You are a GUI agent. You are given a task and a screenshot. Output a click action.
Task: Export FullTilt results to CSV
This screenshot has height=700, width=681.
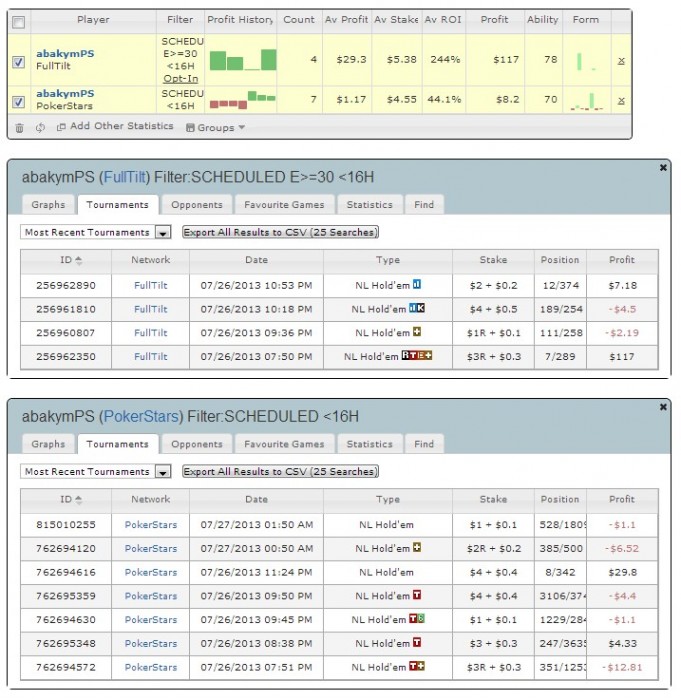(280, 232)
